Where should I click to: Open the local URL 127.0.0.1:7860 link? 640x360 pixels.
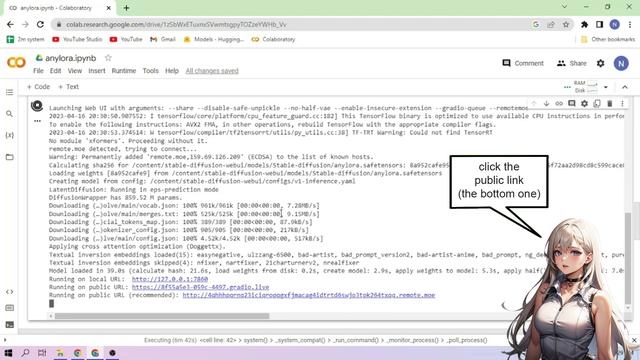pos(170,279)
